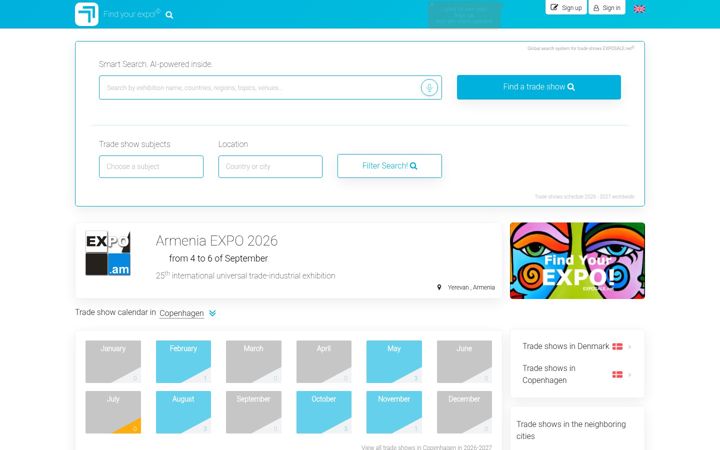720x450 pixels.
Task: Open the Choose a subject field
Action: pos(151,166)
